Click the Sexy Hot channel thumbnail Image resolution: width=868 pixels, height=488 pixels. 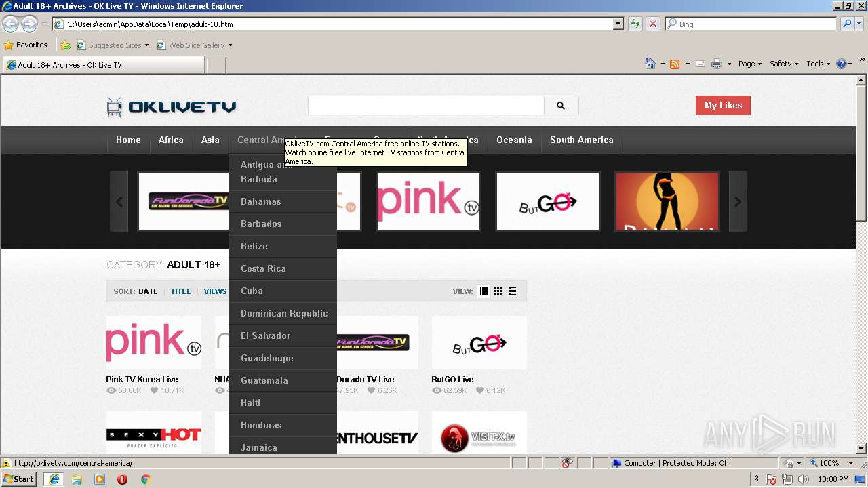point(154,433)
